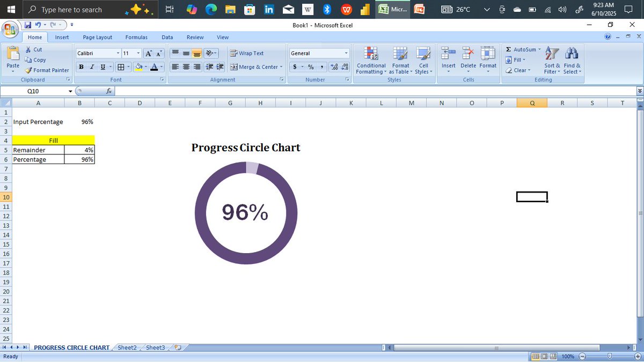
Task: Open Conditional Formatting
Action: click(371, 60)
